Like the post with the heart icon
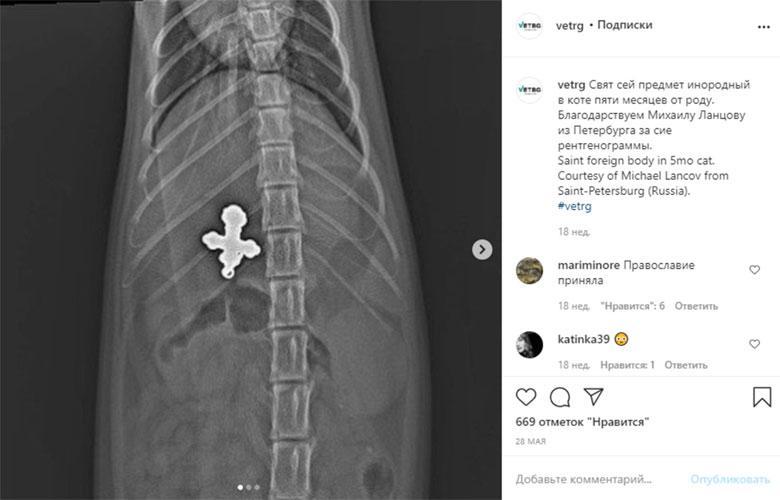 pyautogui.click(x=526, y=397)
